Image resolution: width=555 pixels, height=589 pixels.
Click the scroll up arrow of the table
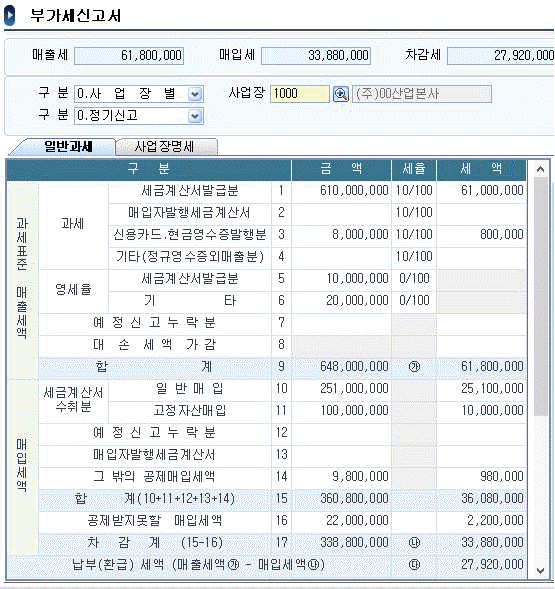coord(540,169)
